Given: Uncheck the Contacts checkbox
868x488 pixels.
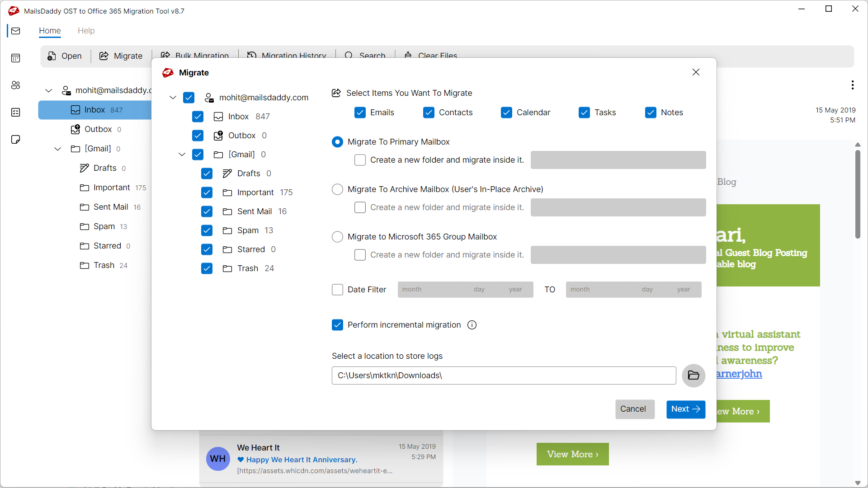Looking at the screenshot, I should (x=429, y=113).
